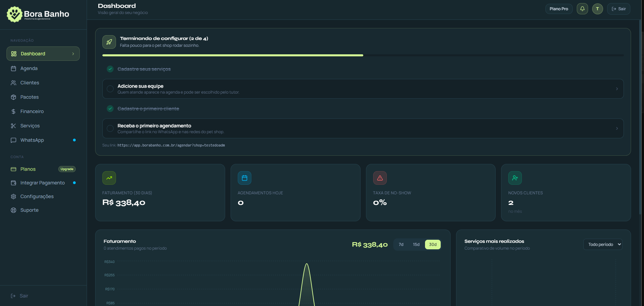This screenshot has width=644, height=306.
Task: Click the Serviços scissors icon
Action: pyautogui.click(x=14, y=126)
